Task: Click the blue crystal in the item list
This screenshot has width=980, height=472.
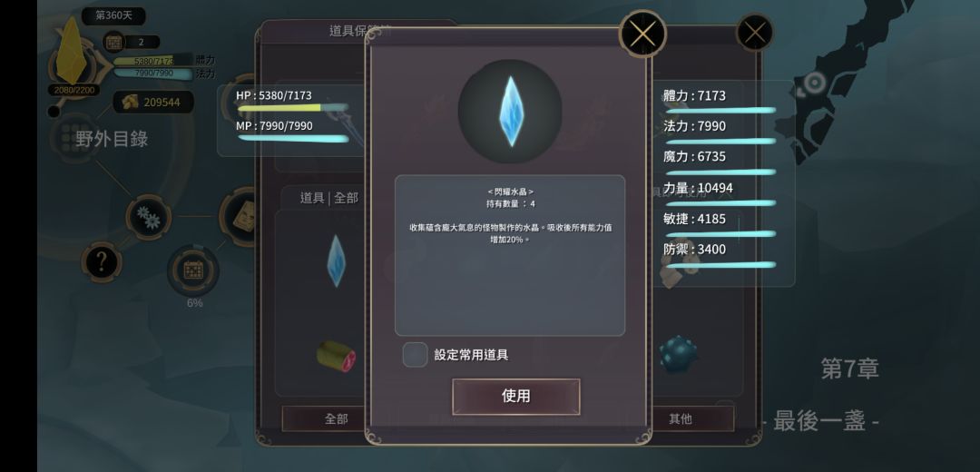Action: (337, 261)
